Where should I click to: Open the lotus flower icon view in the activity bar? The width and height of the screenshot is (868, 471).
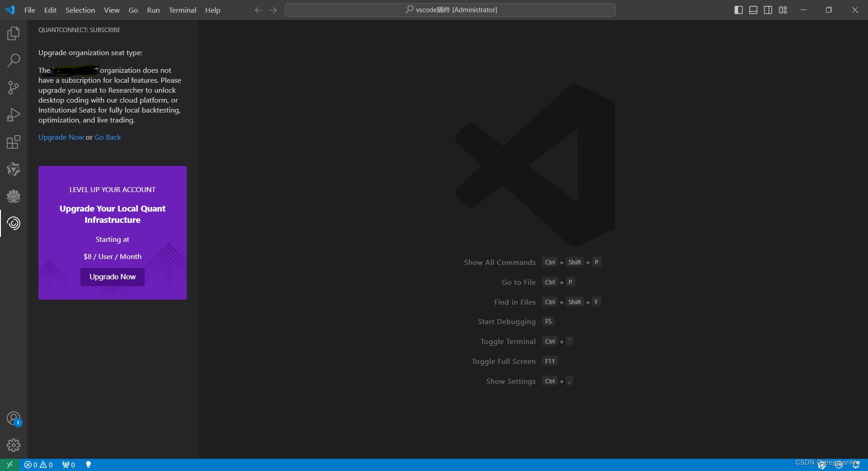(x=14, y=196)
